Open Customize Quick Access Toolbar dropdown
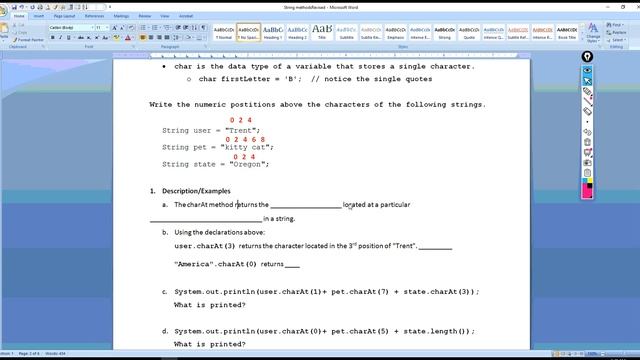This screenshot has height=360, width=640. click(x=110, y=7)
